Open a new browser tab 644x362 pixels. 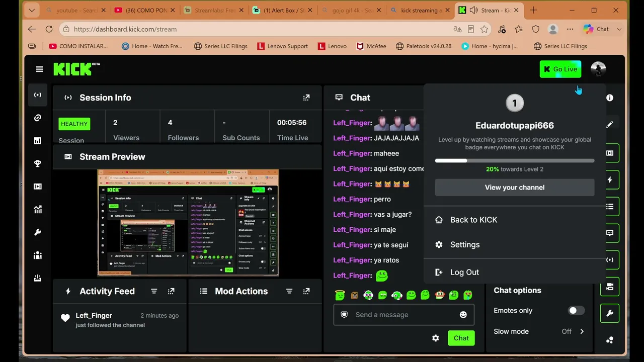pyautogui.click(x=533, y=10)
